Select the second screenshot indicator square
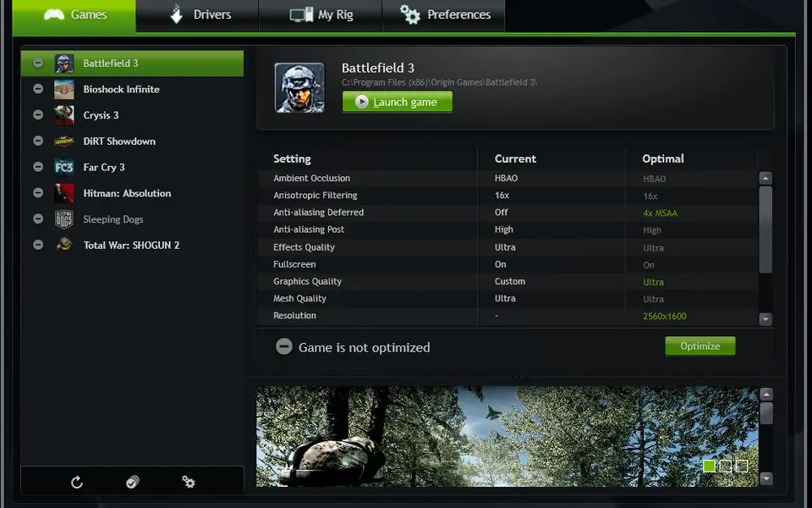812x508 pixels. pyautogui.click(x=726, y=466)
